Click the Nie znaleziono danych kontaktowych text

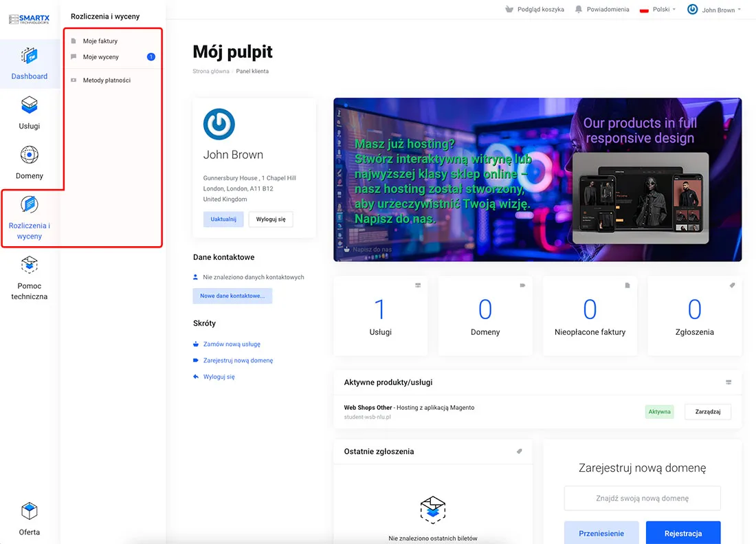point(254,277)
